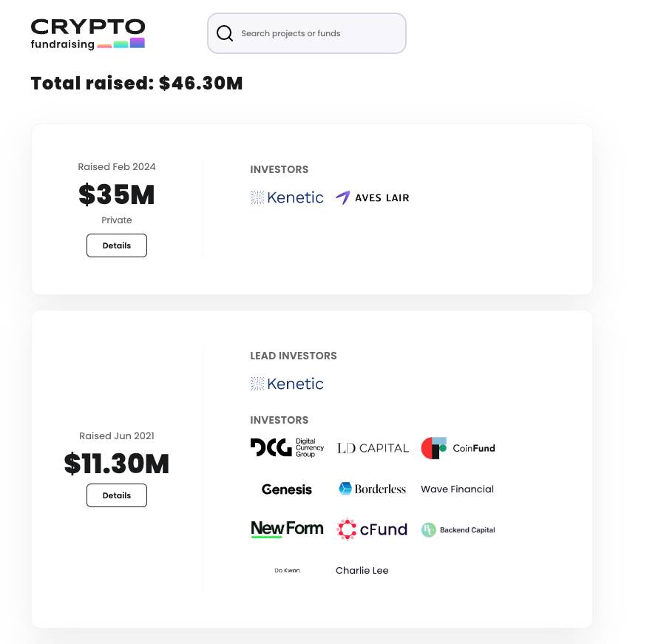Click the Genesis investor logo
The height and width of the screenshot is (644, 647).
[x=287, y=489]
